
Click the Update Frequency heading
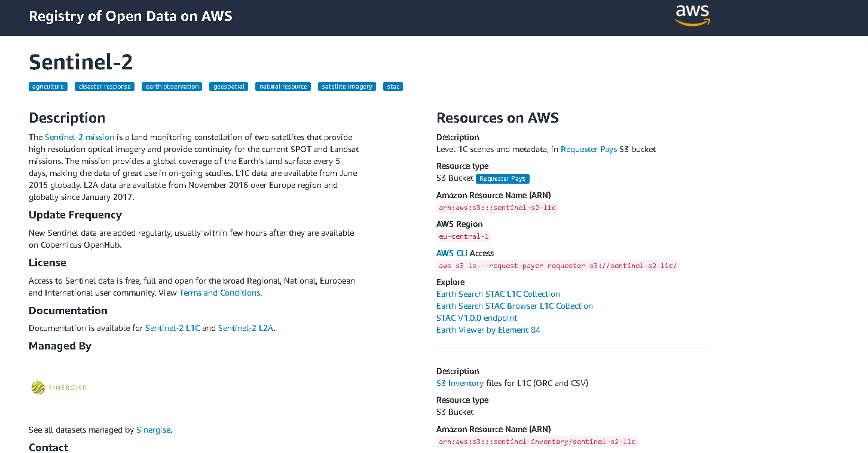pyautogui.click(x=75, y=215)
